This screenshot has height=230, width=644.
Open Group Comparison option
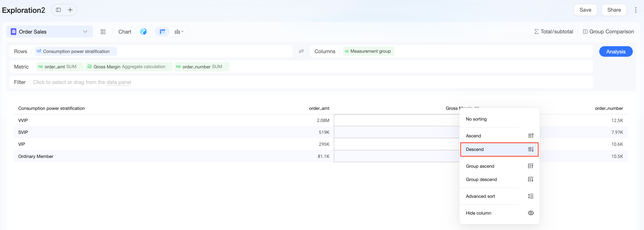coord(608,31)
